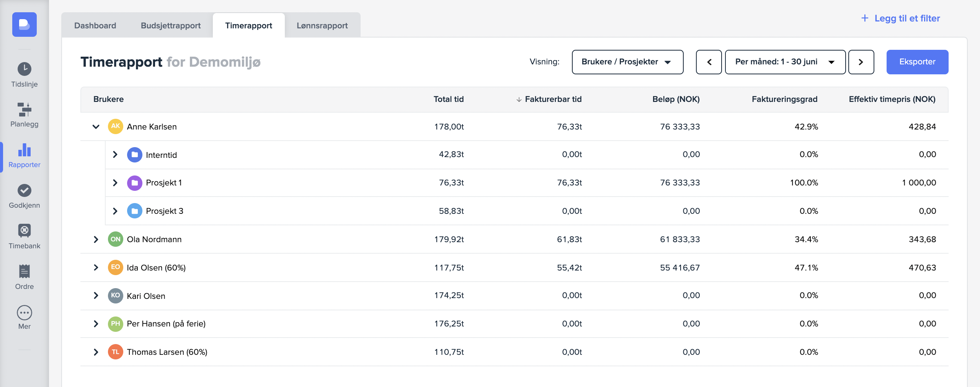The height and width of the screenshot is (387, 980).
Task: Expand the Ola Nordmann row
Action: (x=96, y=239)
